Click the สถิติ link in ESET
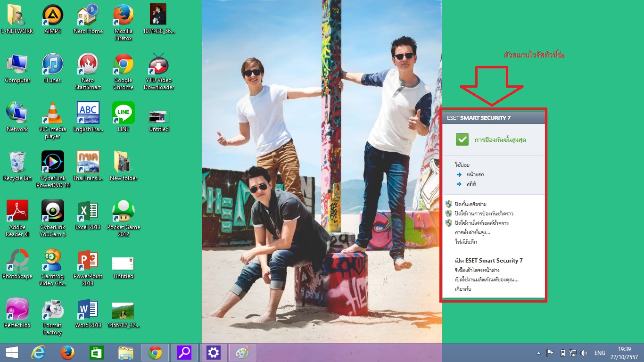The height and width of the screenshot is (362, 644). coord(471,184)
